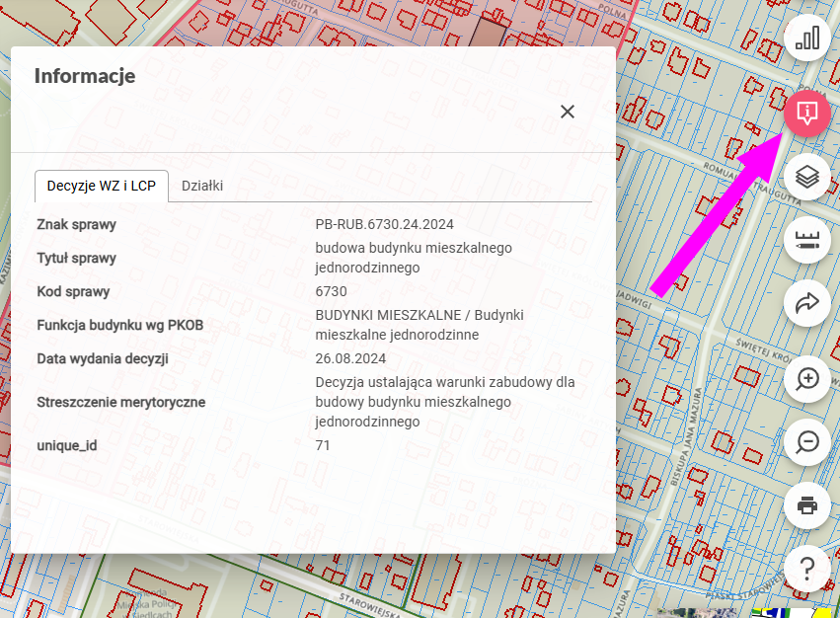Click the decision date 26.08.2024
Viewport: 840px width, 618px height.
[x=350, y=358]
